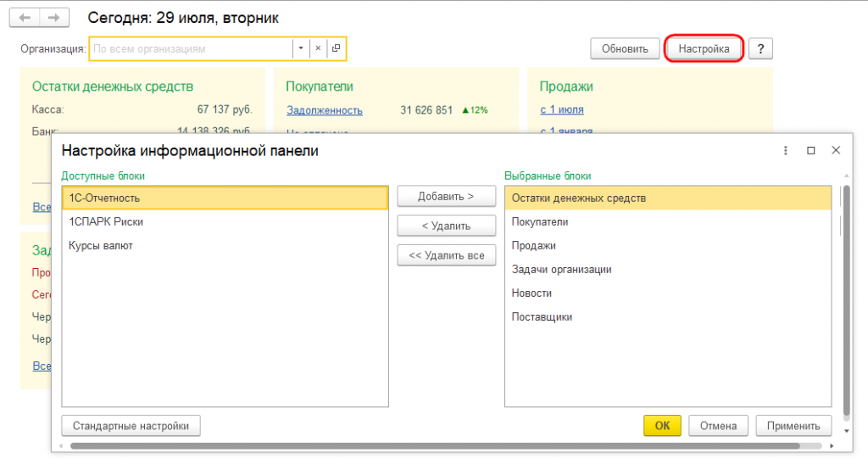The height and width of the screenshot is (464, 868).
Task: Select Курсы валют in available blocks
Action: coord(225,246)
